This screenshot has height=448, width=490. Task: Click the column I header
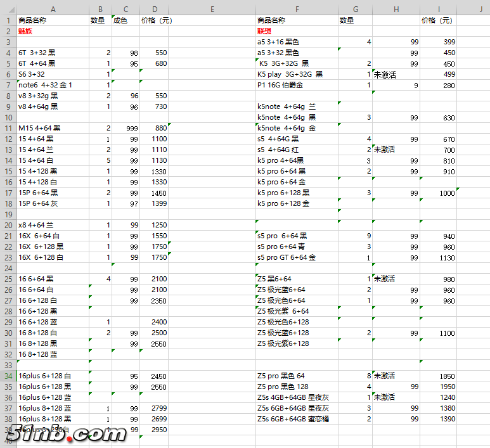437,9
